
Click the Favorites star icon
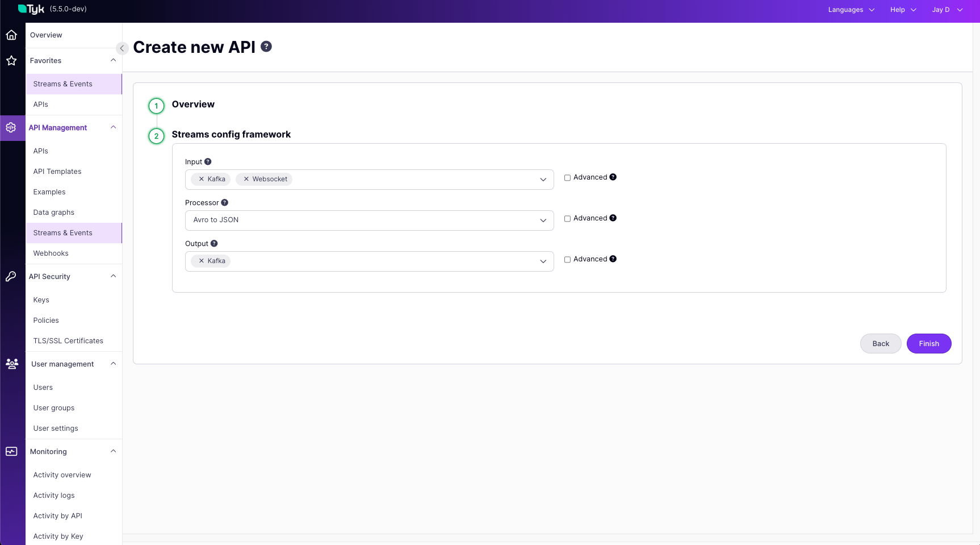click(x=11, y=61)
